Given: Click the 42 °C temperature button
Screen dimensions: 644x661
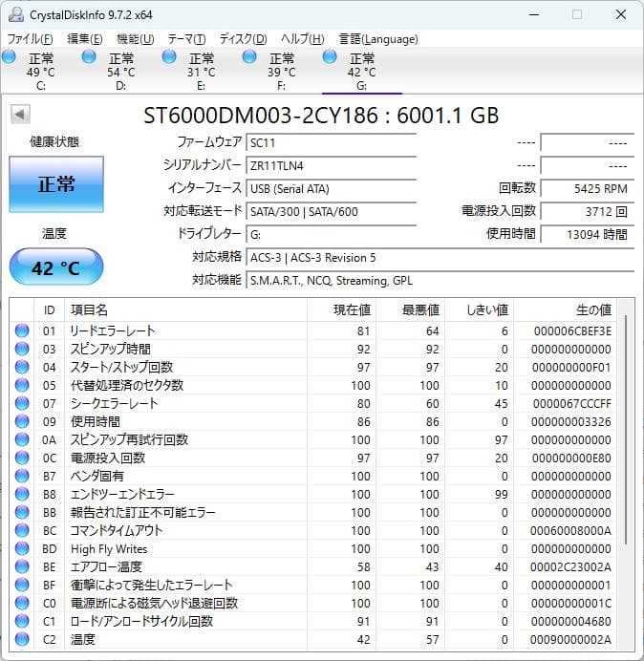Looking at the screenshot, I should tap(56, 267).
